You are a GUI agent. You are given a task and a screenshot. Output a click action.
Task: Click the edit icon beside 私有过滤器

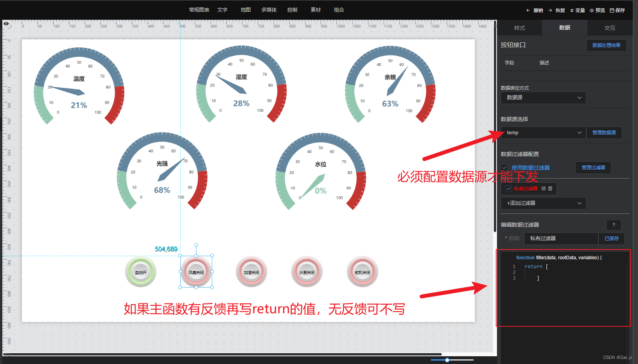click(544, 189)
